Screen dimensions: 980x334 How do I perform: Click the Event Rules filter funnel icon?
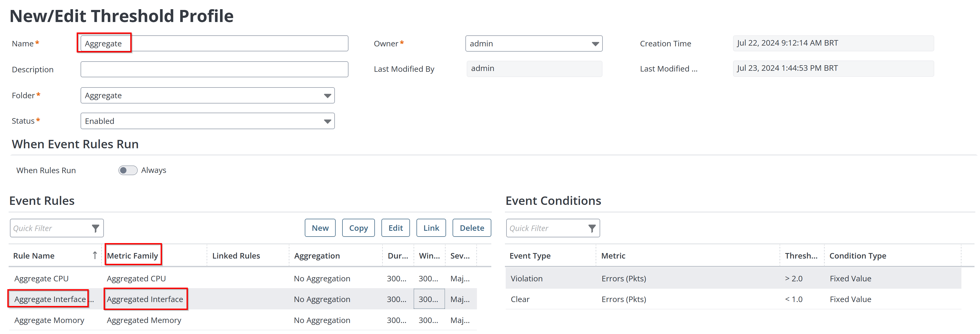(95, 228)
